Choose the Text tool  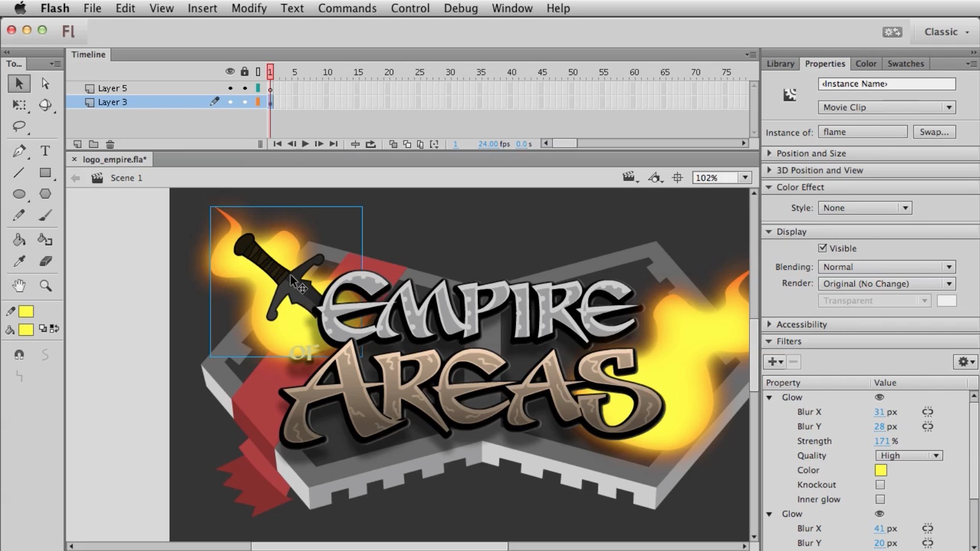click(45, 151)
